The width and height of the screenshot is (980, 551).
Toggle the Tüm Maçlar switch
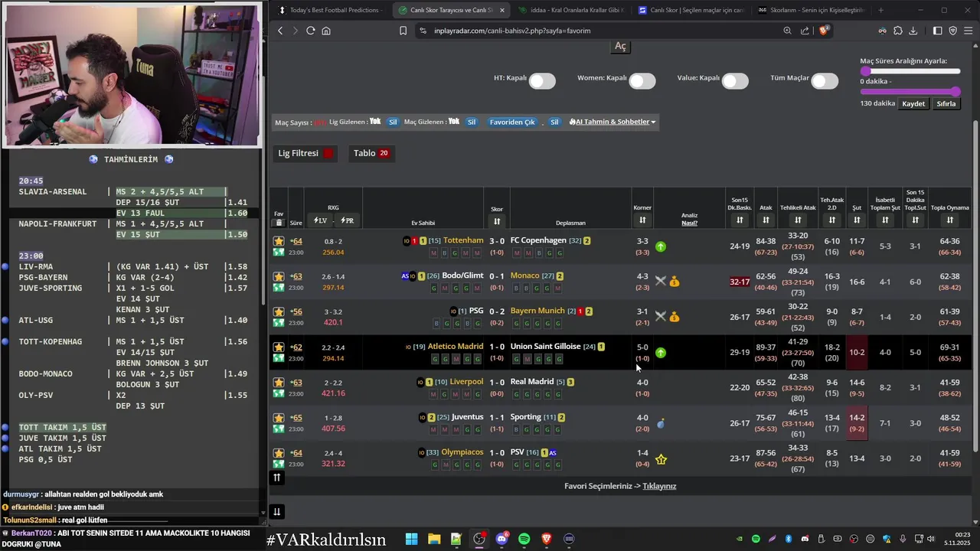(825, 81)
